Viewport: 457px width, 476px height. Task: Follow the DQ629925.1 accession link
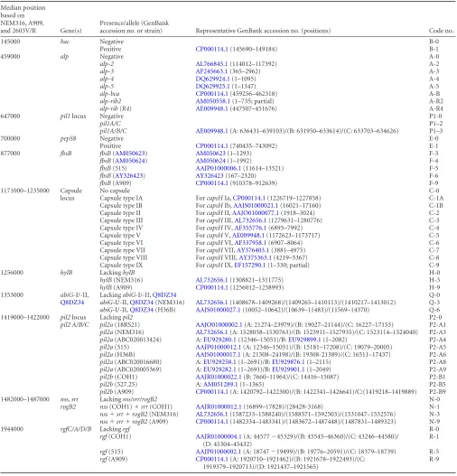(x=213, y=86)
